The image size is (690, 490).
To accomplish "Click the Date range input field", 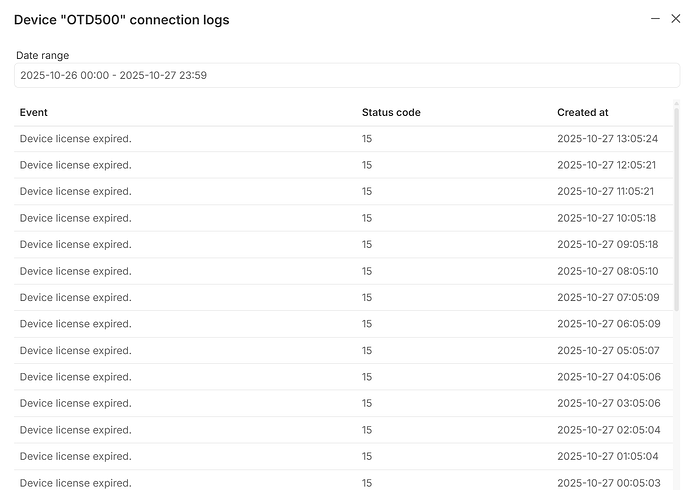I will coord(347,75).
